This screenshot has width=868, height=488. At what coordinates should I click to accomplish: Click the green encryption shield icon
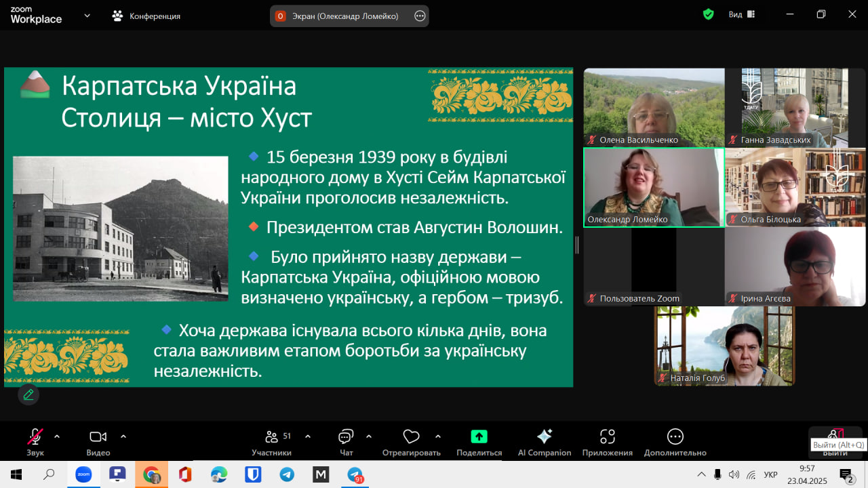[708, 14]
